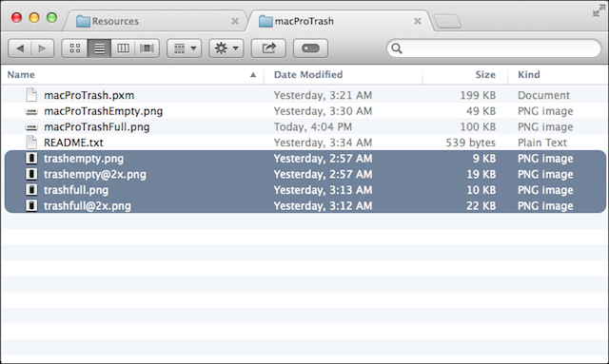Focus the search field
The width and height of the screenshot is (609, 364).
click(494, 48)
